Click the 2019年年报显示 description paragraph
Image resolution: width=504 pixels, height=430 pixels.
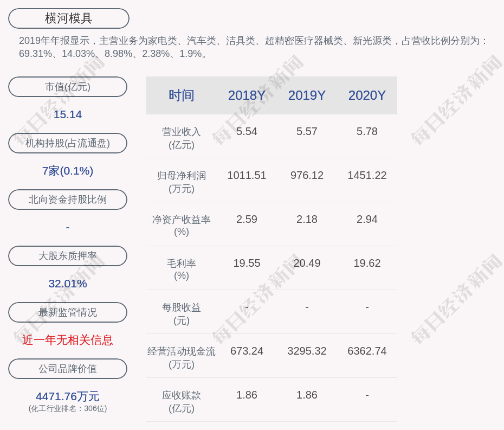[x=253, y=47]
